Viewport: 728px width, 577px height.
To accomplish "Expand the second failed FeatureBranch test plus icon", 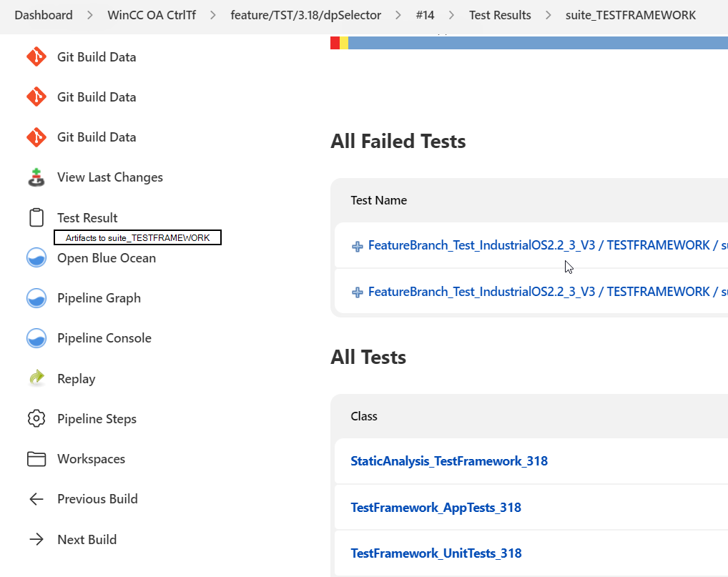I will pyautogui.click(x=357, y=292).
